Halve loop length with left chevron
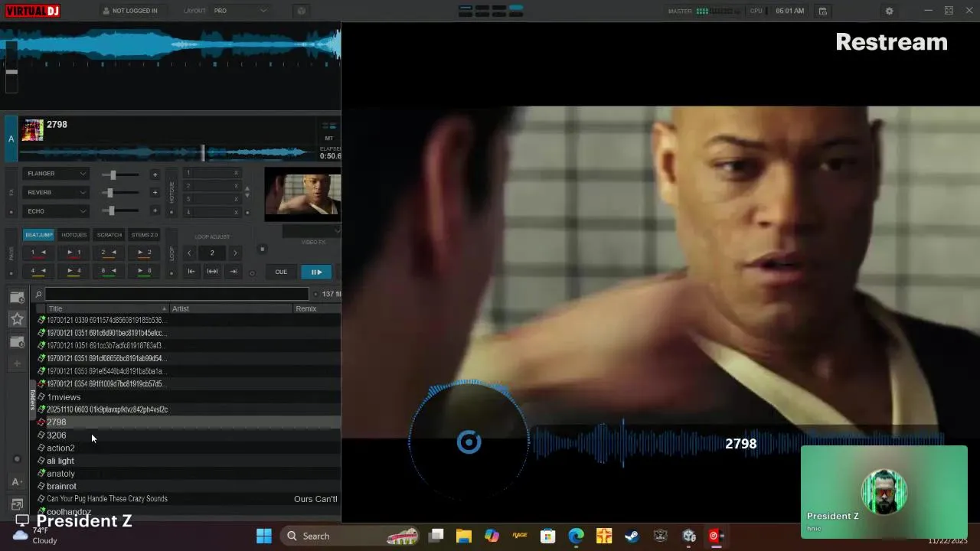Screen dimensions: 980x551 pyautogui.click(x=189, y=253)
